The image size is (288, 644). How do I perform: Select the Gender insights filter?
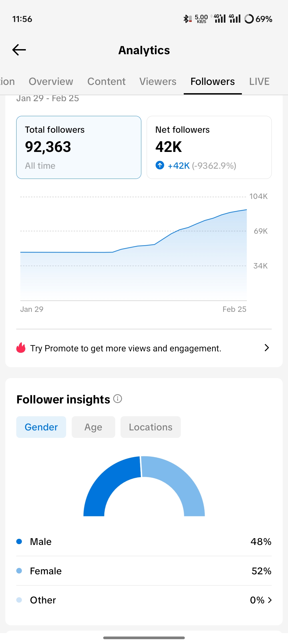41,427
